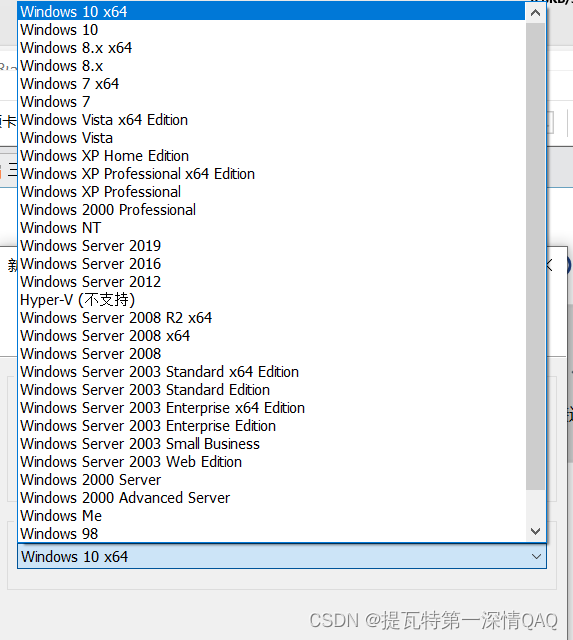Collapse the version combo box arrow
This screenshot has height=640, width=573.
[x=536, y=556]
